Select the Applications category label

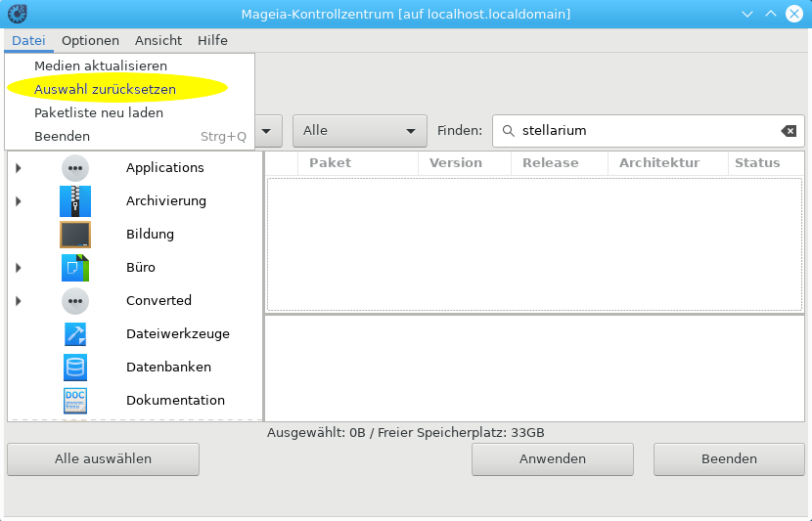click(x=164, y=168)
